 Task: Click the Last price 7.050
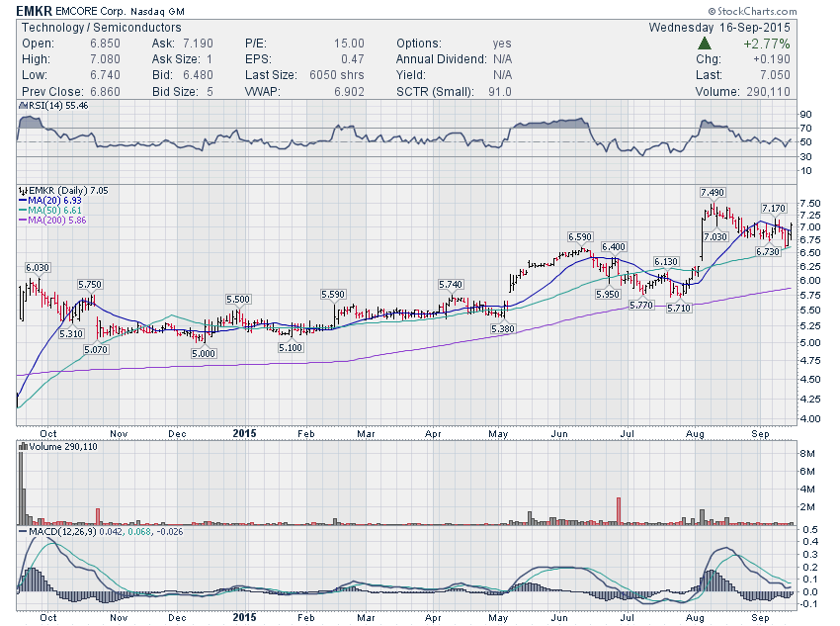(775, 75)
